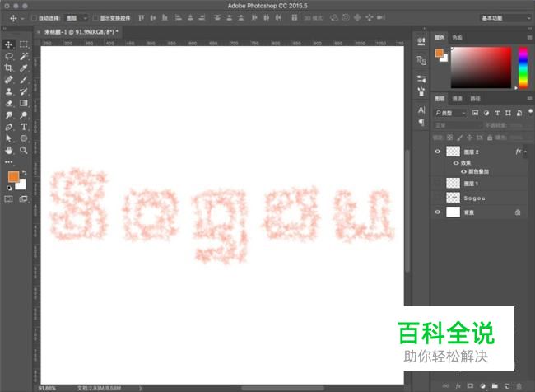Collapse the 图层 2 effects list
The height and width of the screenshot is (392, 535).
coord(526,152)
